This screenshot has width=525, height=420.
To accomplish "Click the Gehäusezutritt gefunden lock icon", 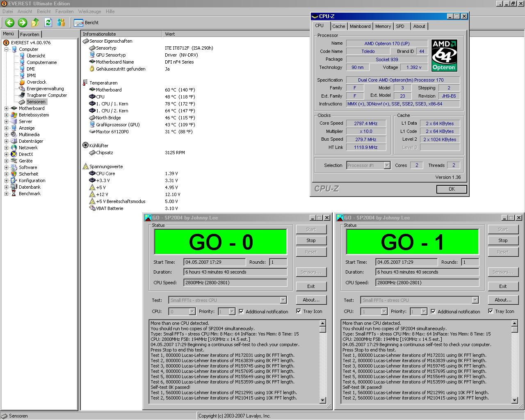I will point(92,69).
